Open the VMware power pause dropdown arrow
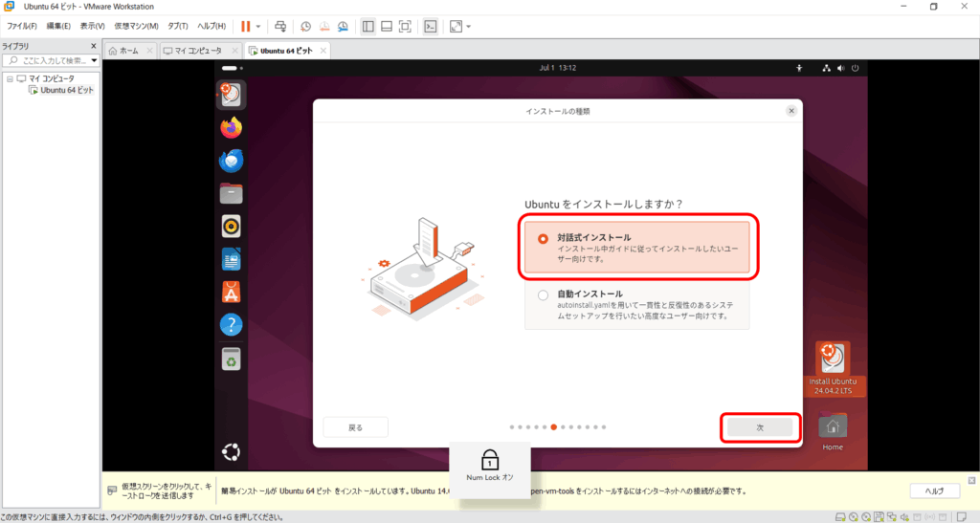The width and height of the screenshot is (980, 523). tap(258, 26)
